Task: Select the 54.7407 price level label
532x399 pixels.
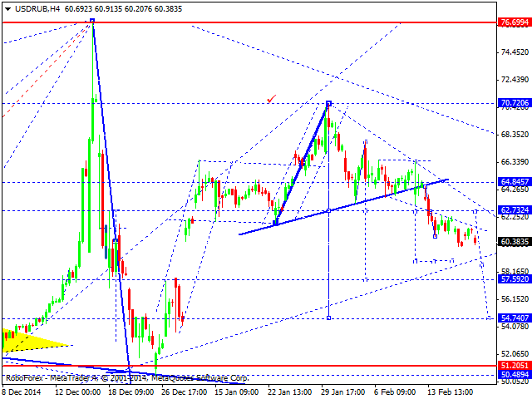Action: (x=515, y=318)
